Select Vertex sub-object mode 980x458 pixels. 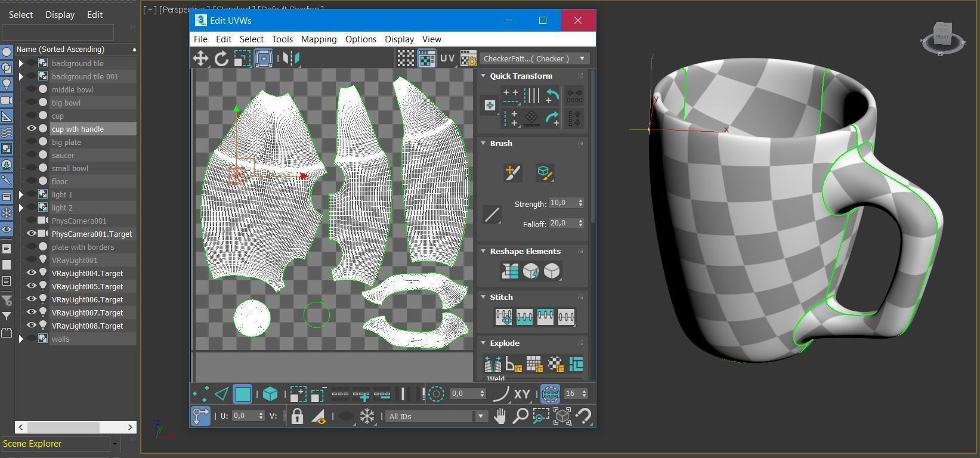click(200, 394)
